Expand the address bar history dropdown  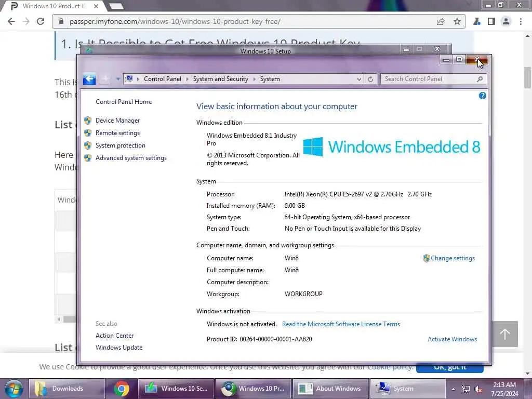coord(359,79)
